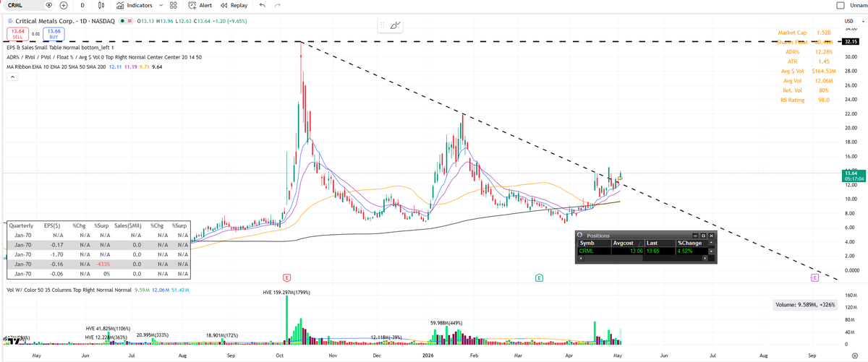Click the Positions scroll-up arrow
Screen dimensions: 868x362
pyautogui.click(x=711, y=244)
